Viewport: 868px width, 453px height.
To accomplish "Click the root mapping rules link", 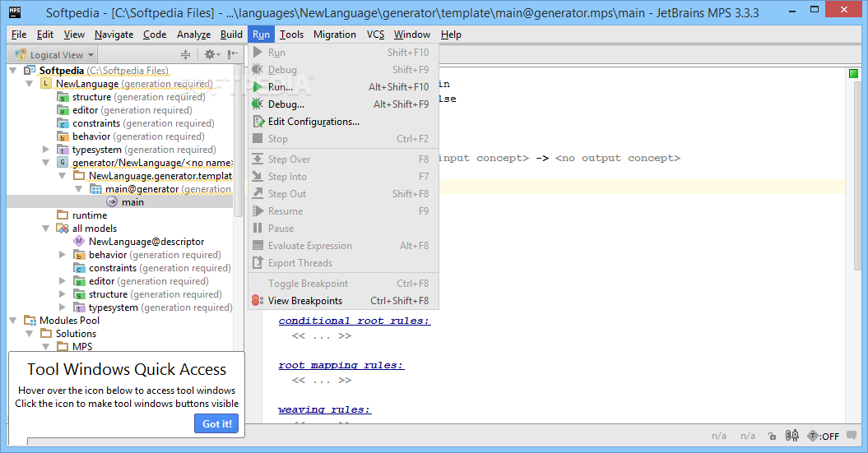I will point(341,365).
